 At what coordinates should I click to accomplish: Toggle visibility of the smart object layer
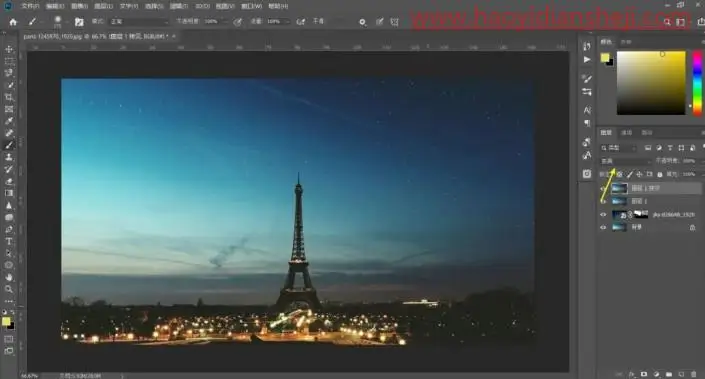(603, 215)
